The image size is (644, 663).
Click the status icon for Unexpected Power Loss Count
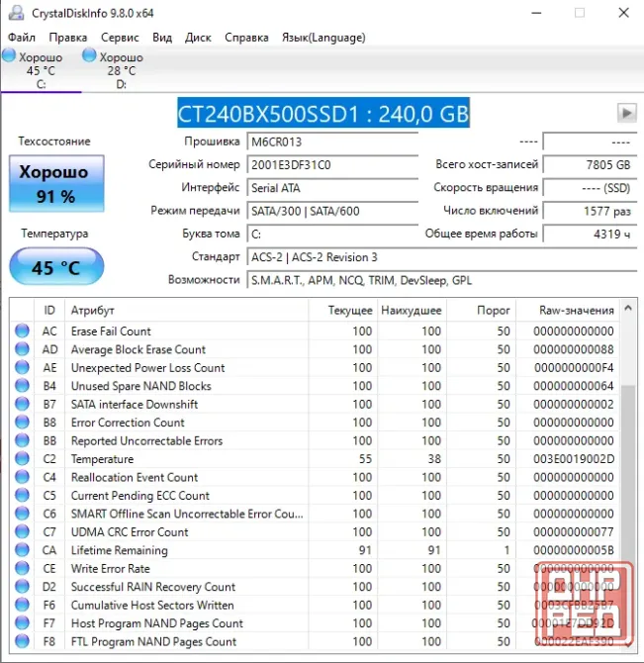[x=22, y=367]
